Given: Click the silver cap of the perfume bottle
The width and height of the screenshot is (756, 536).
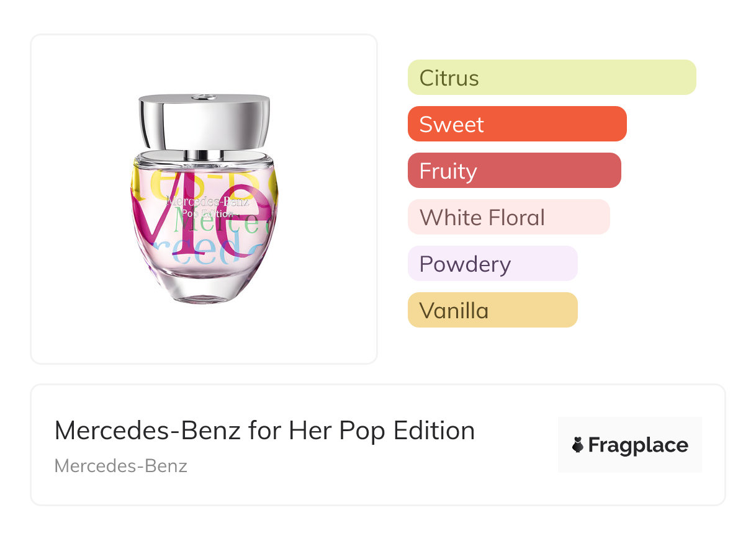Looking at the screenshot, I should point(204,122).
